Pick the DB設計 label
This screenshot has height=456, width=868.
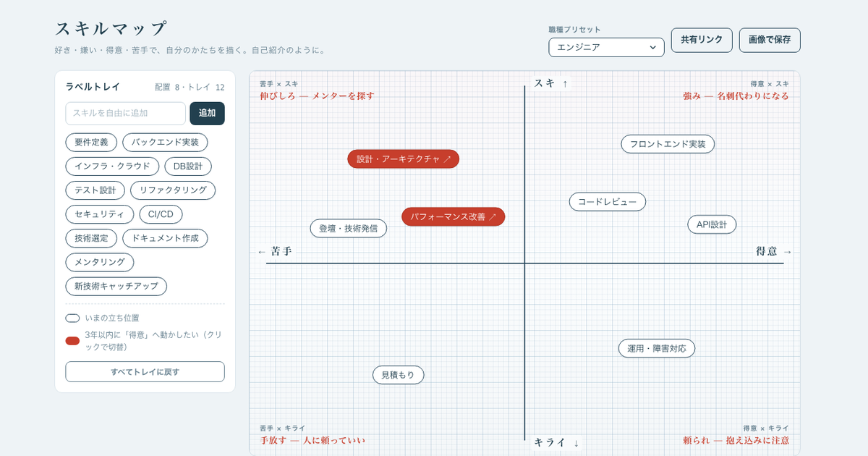point(188,166)
